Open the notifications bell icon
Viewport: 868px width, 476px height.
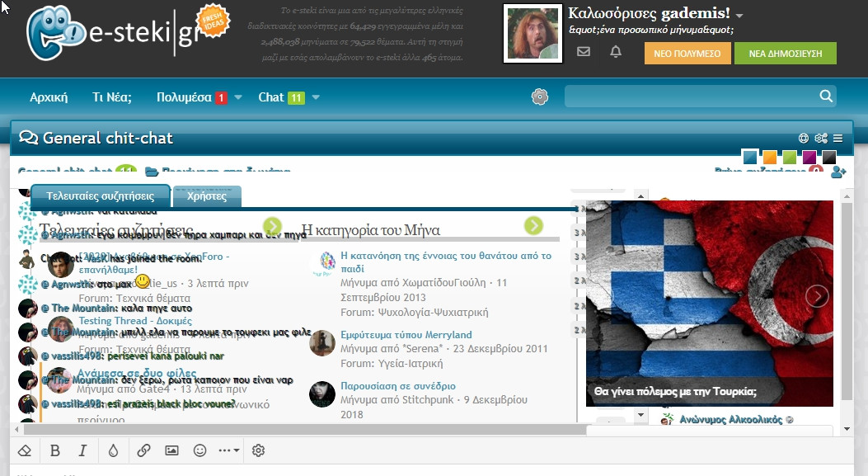616,51
